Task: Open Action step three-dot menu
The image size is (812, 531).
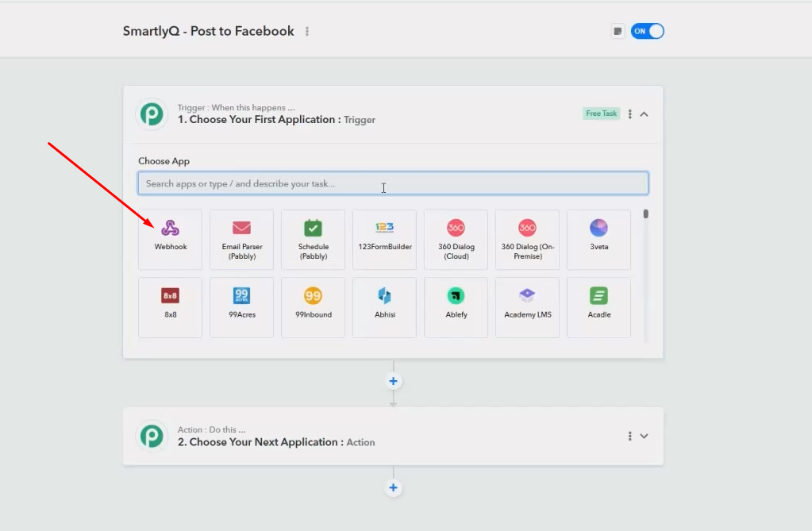Action: pos(629,437)
